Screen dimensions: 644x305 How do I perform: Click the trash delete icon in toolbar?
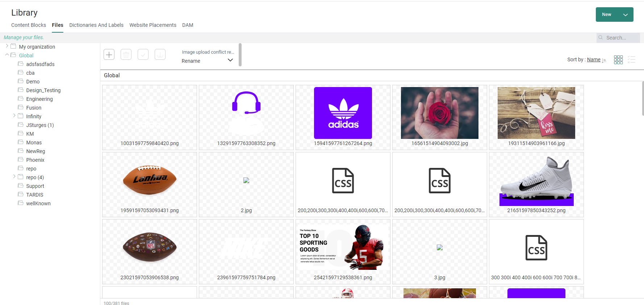(x=126, y=54)
